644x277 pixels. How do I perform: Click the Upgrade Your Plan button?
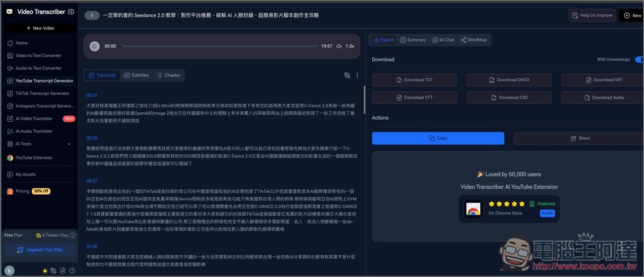coord(40,250)
